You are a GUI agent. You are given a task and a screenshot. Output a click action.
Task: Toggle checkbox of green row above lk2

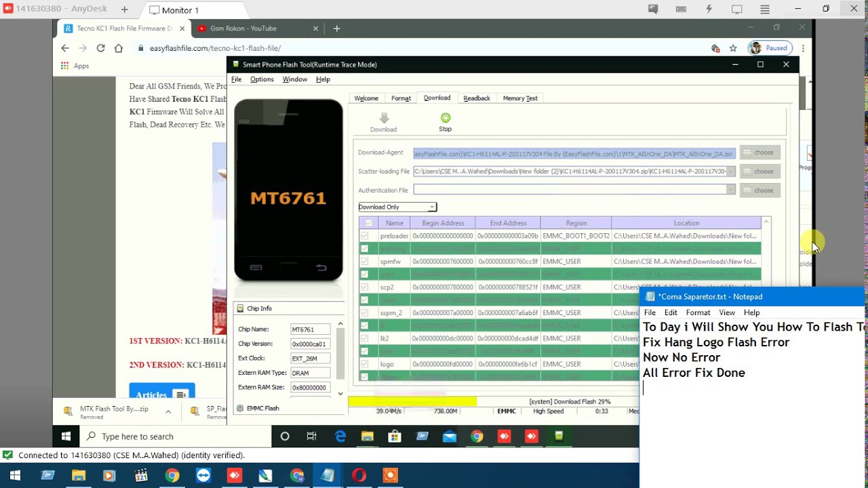tap(365, 325)
